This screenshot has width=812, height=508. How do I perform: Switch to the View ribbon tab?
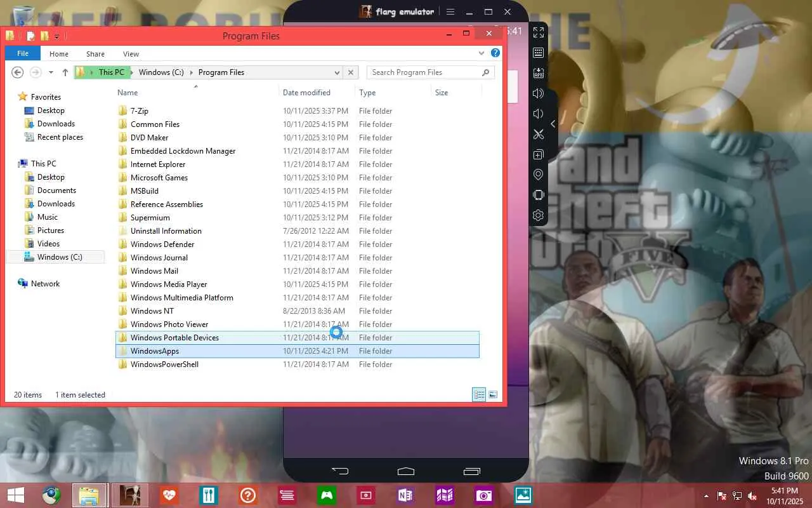[131, 54]
